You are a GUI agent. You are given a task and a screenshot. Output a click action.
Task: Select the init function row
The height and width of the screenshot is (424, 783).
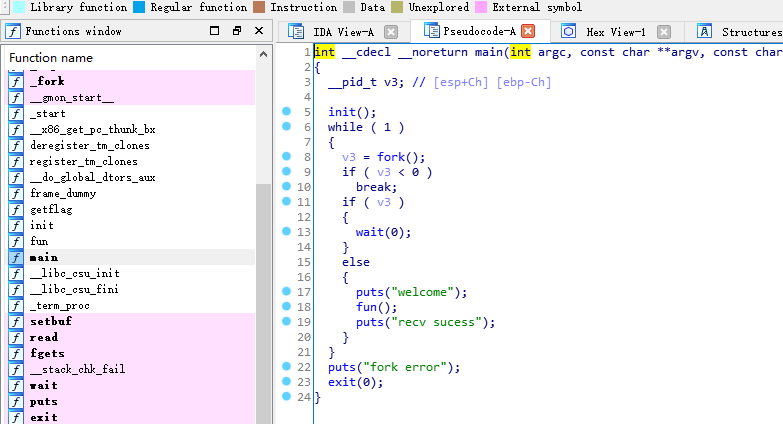click(x=131, y=225)
